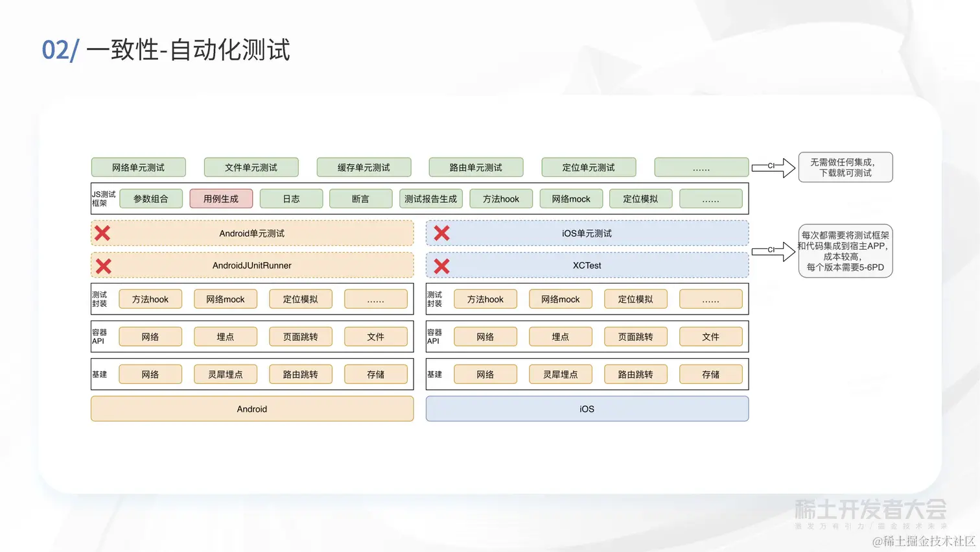Viewport: 980px width, 552px height.
Task: Click the Android-side 基建 label
Action: [99, 374]
